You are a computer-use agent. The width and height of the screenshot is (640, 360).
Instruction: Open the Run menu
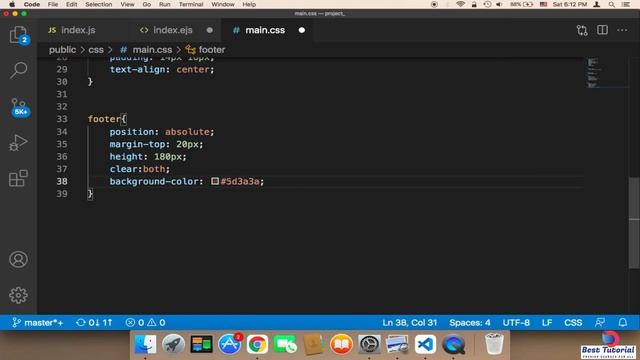point(164,4)
